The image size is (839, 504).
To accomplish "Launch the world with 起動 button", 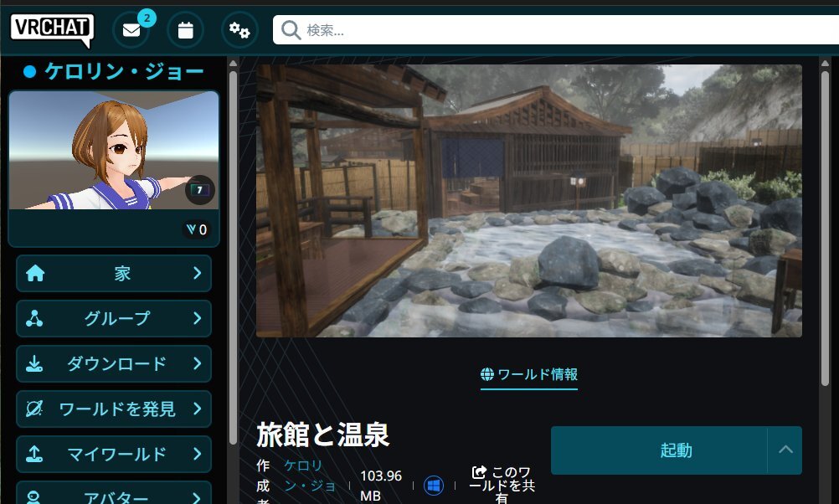I will (x=659, y=450).
